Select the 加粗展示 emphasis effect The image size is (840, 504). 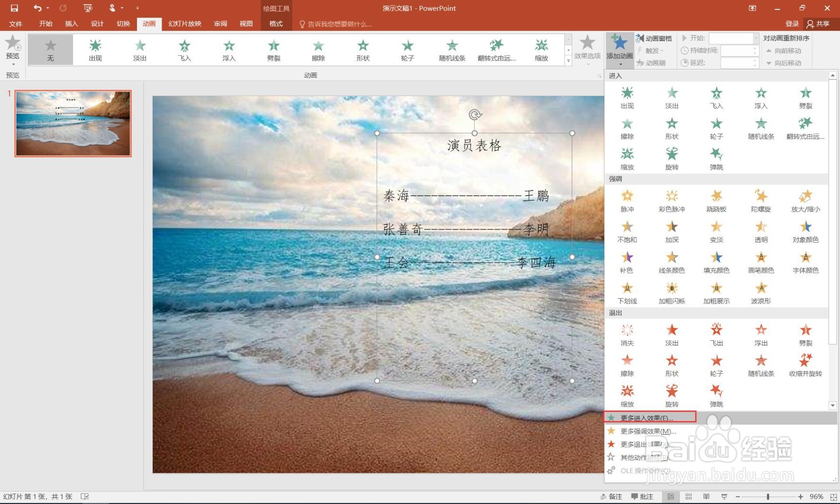pos(717,293)
